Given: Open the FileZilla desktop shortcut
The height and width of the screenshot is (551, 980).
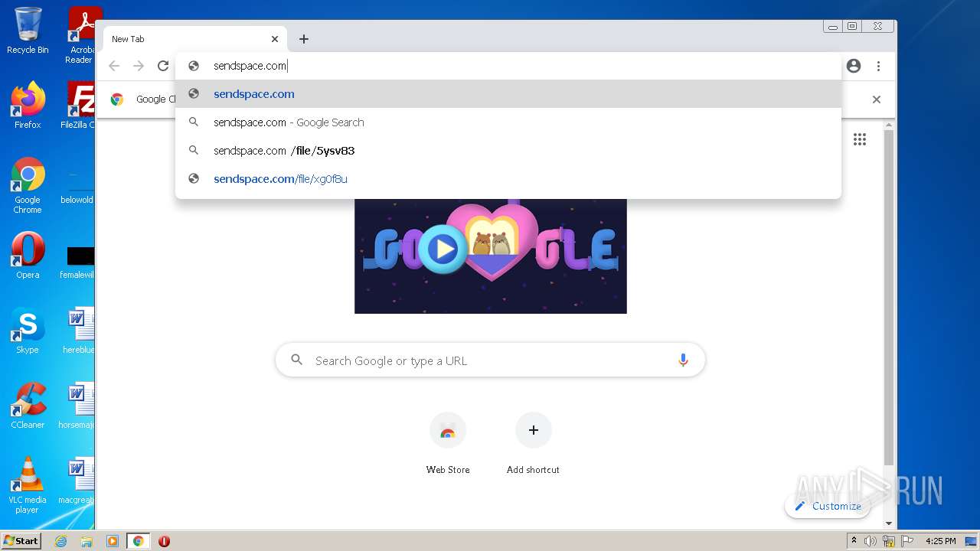Looking at the screenshot, I should click(80, 105).
